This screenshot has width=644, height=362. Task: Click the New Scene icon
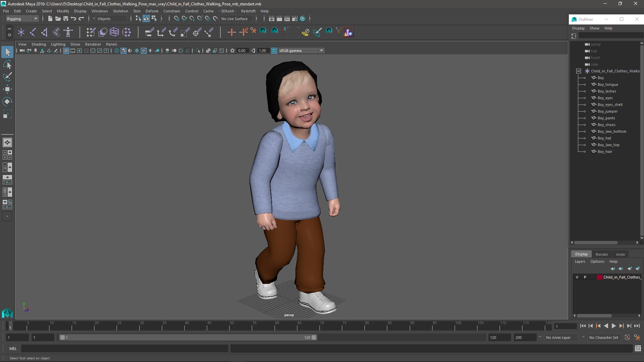tap(50, 19)
